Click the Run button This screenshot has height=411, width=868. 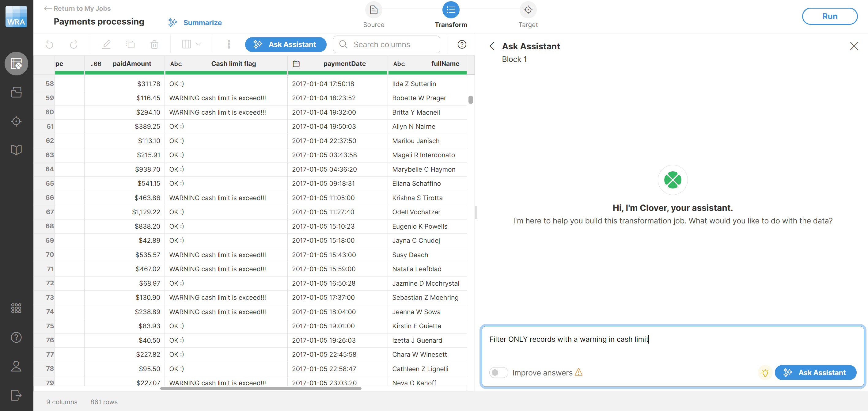(x=829, y=16)
